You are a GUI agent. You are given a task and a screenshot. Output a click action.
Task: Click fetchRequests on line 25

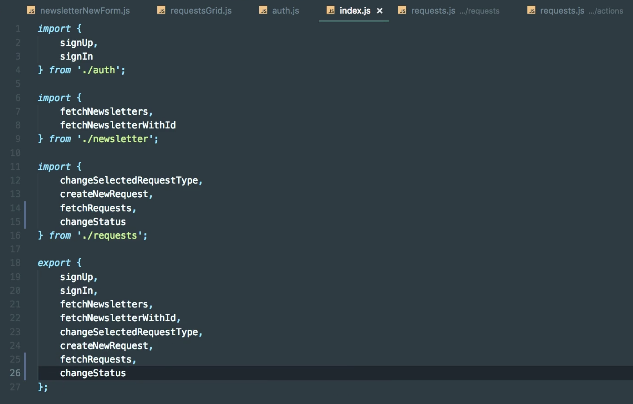(x=96, y=360)
